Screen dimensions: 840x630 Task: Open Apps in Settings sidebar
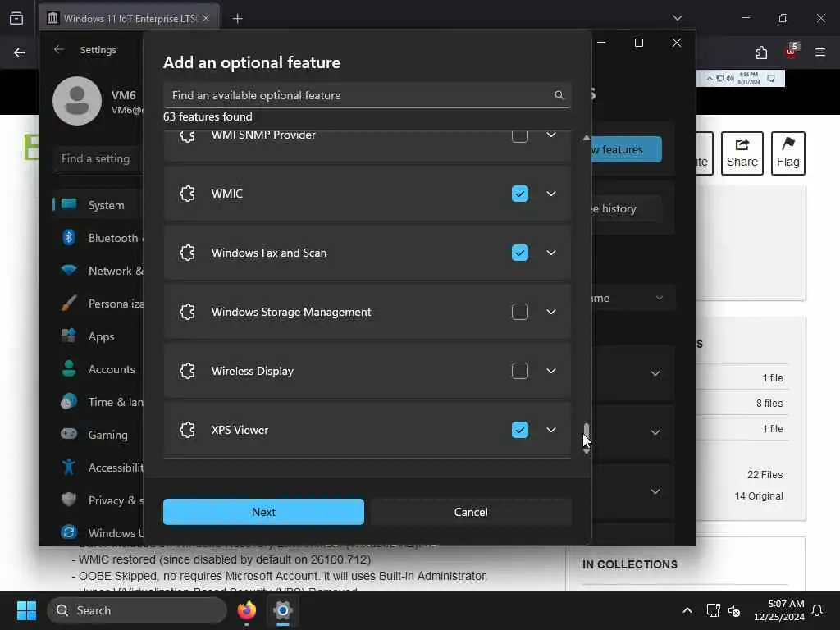tap(98, 336)
